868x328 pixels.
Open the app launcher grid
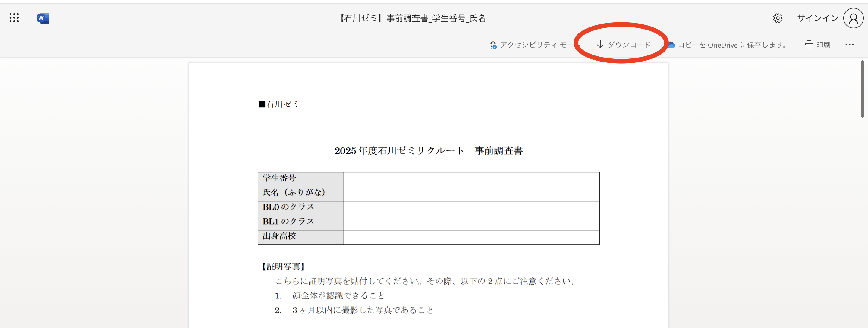[14, 18]
